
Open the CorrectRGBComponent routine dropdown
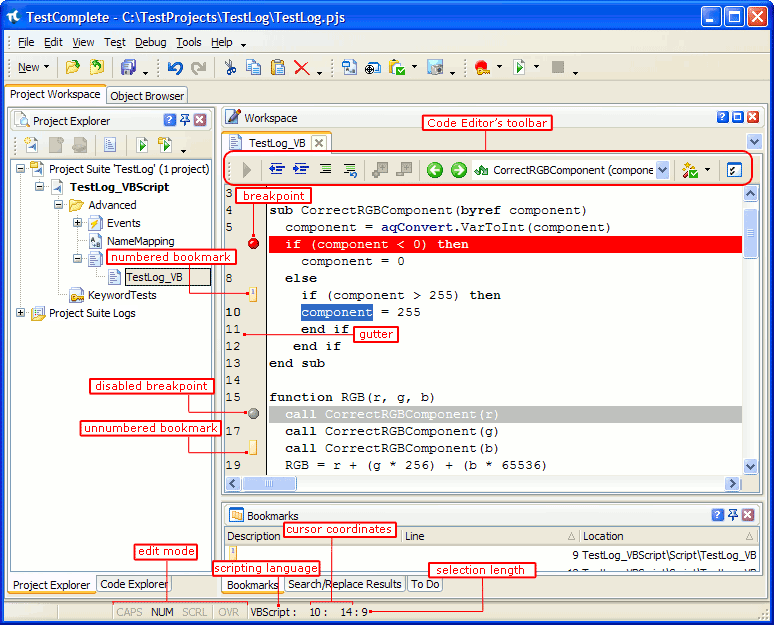pyautogui.click(x=663, y=170)
